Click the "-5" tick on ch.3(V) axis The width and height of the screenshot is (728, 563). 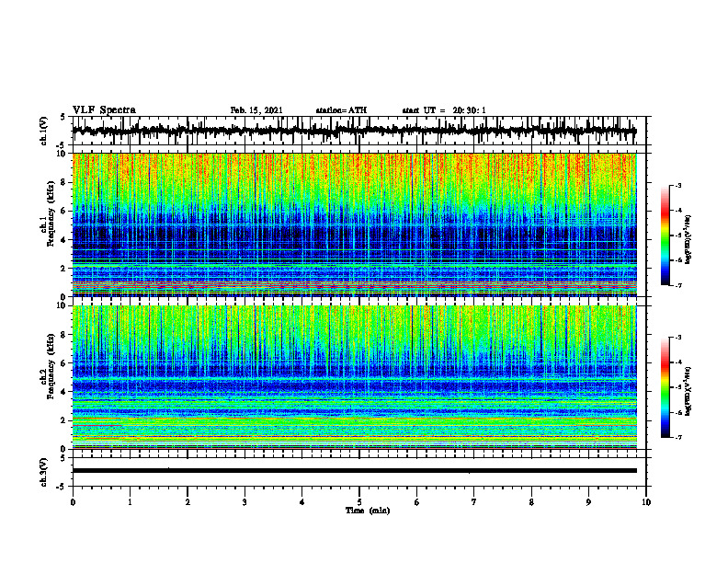(62, 487)
